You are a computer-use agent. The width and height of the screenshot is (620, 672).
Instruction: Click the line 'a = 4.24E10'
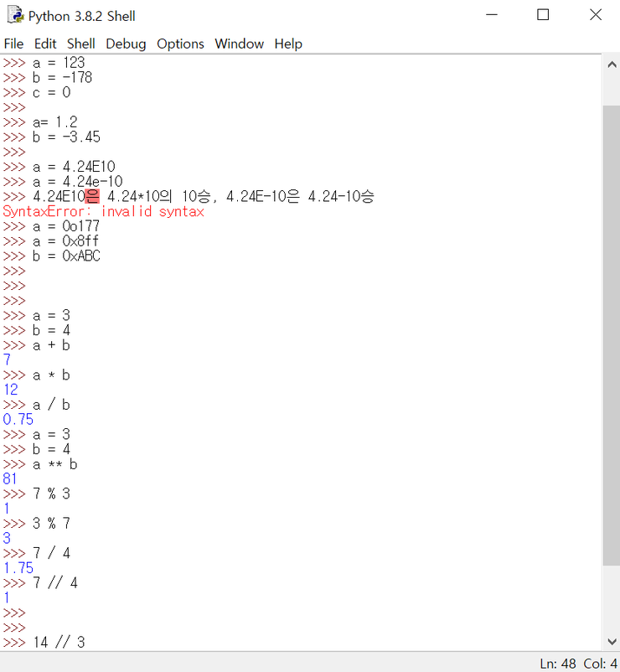[x=74, y=167]
